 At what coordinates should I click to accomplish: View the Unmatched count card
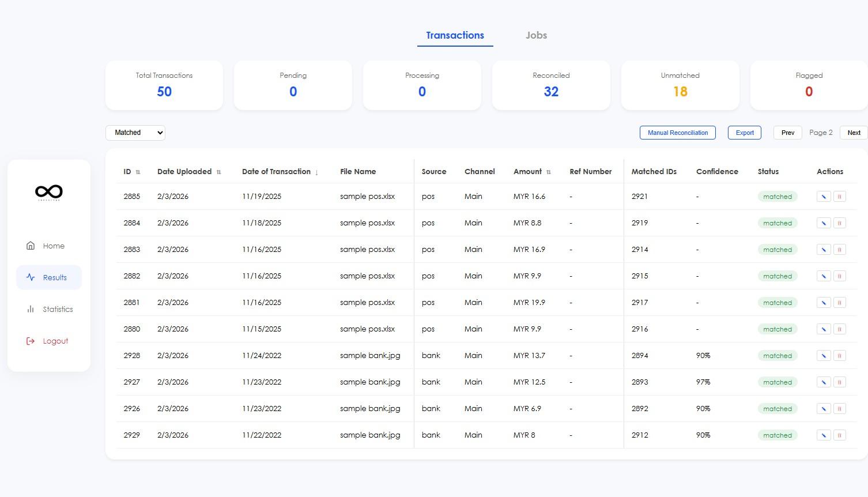point(680,85)
